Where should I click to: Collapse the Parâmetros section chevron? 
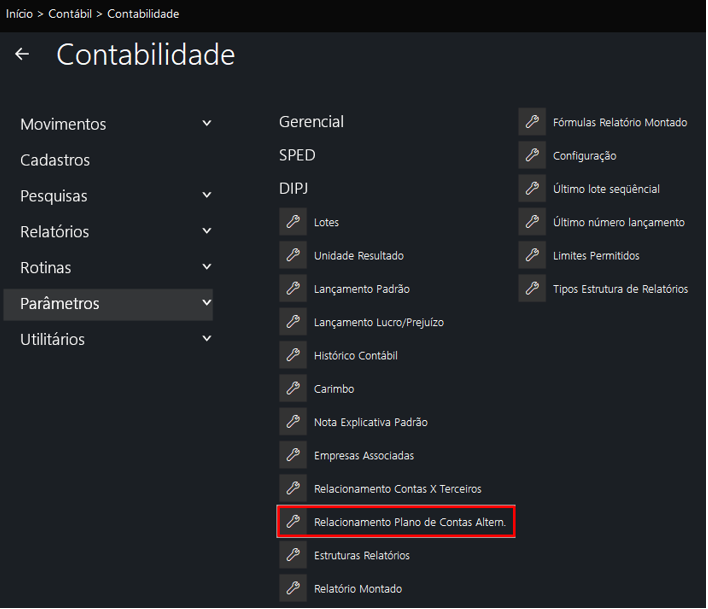(207, 303)
